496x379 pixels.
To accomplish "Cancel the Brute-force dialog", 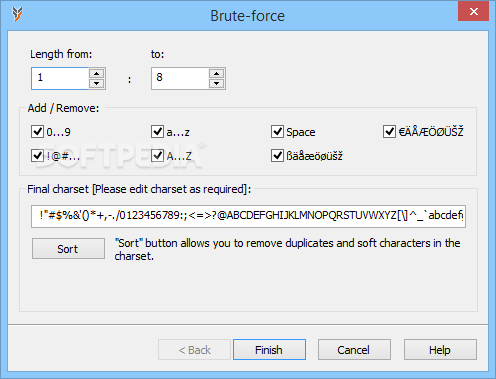I will [x=354, y=350].
